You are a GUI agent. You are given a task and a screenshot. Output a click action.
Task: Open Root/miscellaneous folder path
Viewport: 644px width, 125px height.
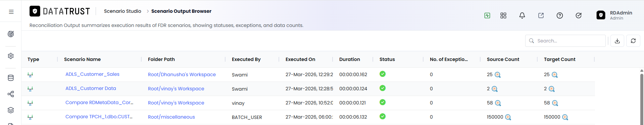coord(171,117)
